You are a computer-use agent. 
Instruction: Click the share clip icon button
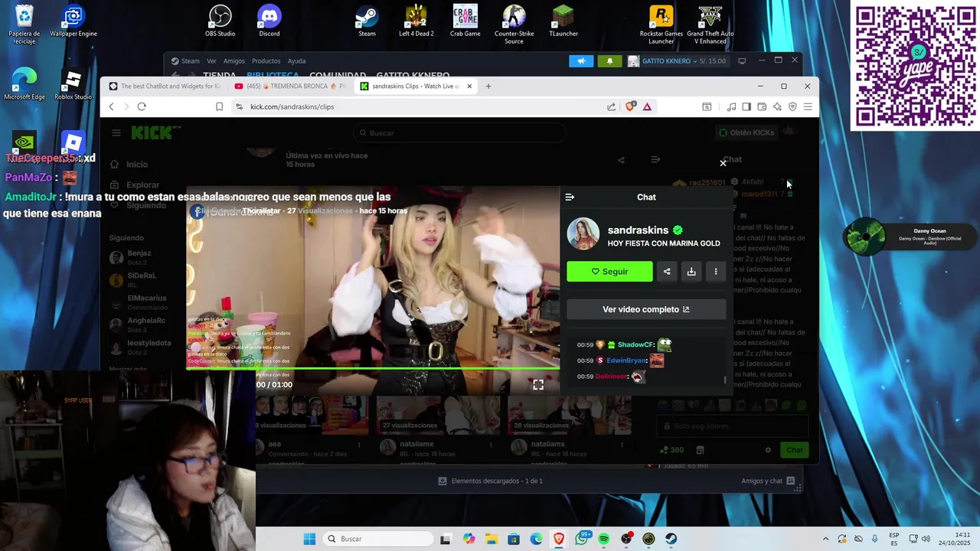[x=667, y=272]
